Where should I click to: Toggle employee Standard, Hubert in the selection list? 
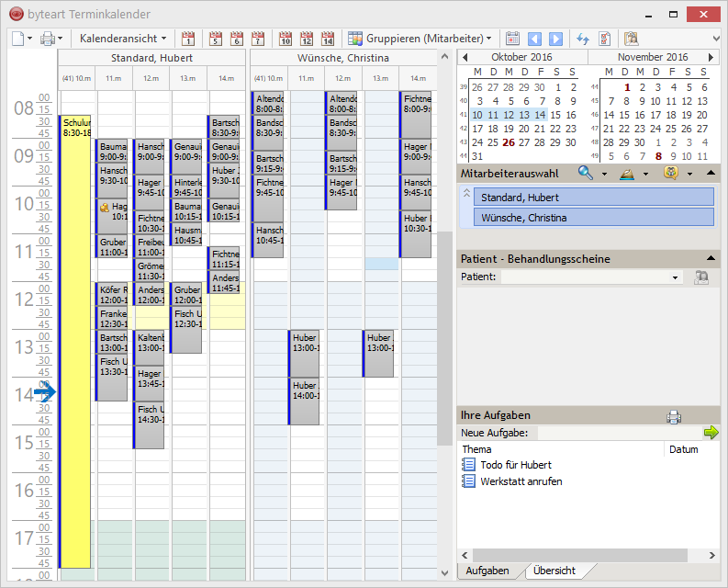click(593, 198)
